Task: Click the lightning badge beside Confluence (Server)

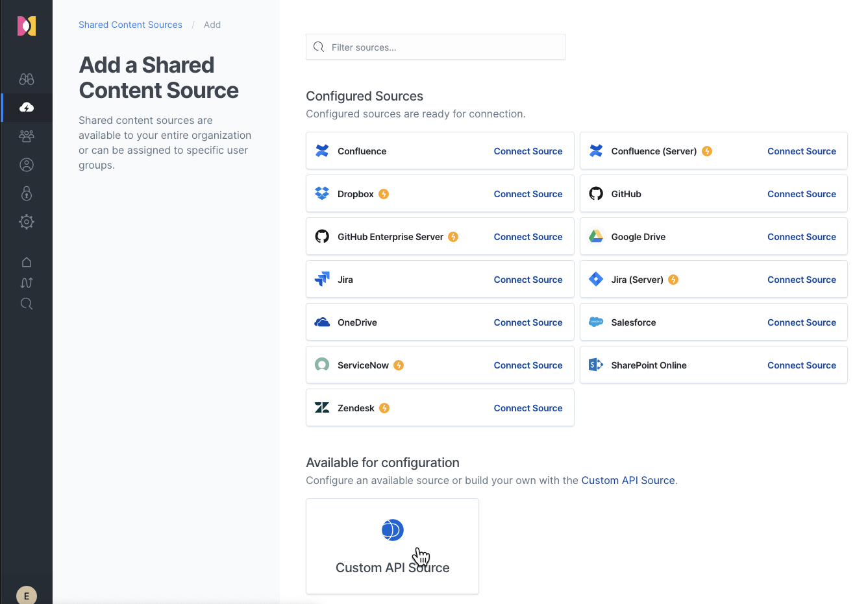Action: click(707, 151)
